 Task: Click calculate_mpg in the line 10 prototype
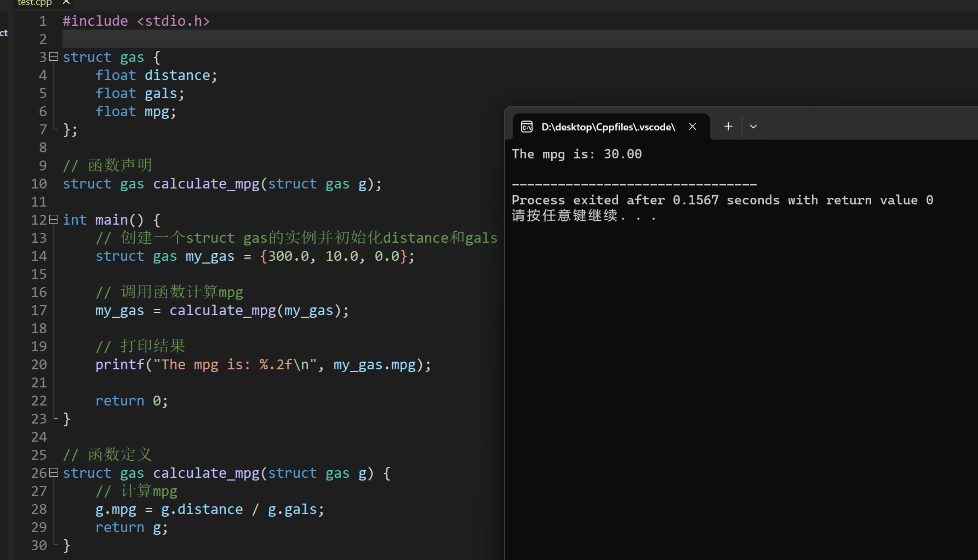(x=206, y=184)
